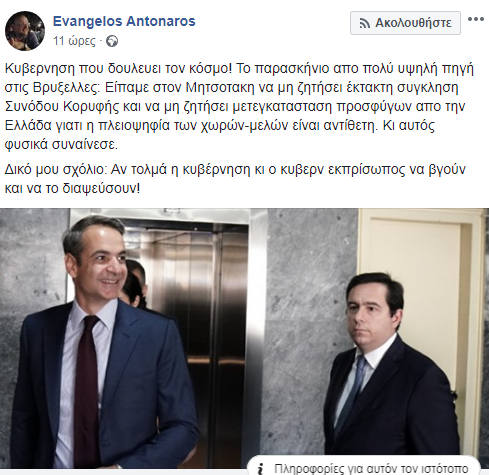Open Evangelos Antonaros profile picture
The height and width of the screenshot is (475, 489).
[25, 31]
